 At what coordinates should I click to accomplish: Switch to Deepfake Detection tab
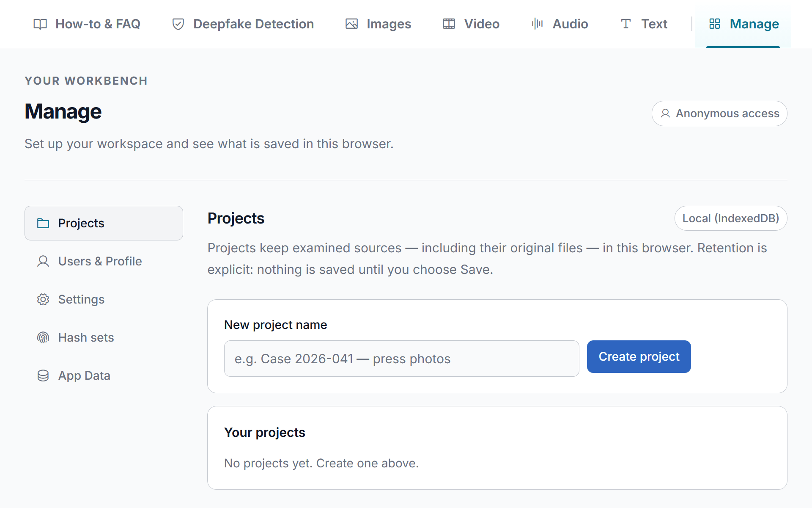click(x=243, y=24)
